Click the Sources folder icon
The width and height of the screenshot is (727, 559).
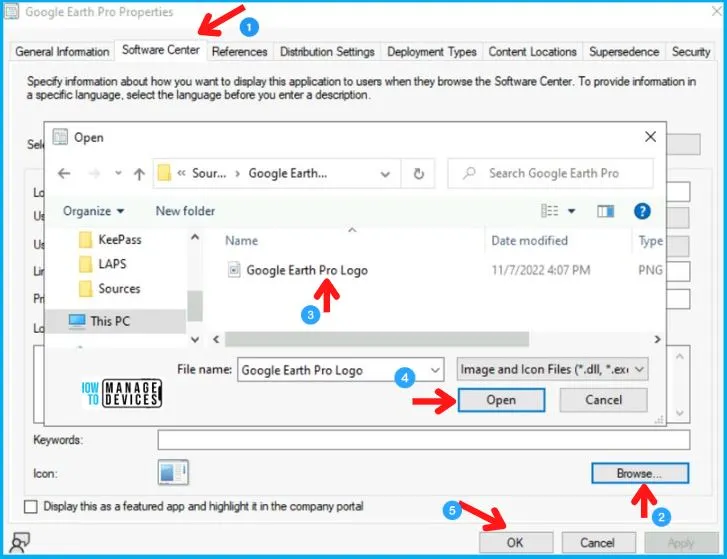[x=85, y=289]
